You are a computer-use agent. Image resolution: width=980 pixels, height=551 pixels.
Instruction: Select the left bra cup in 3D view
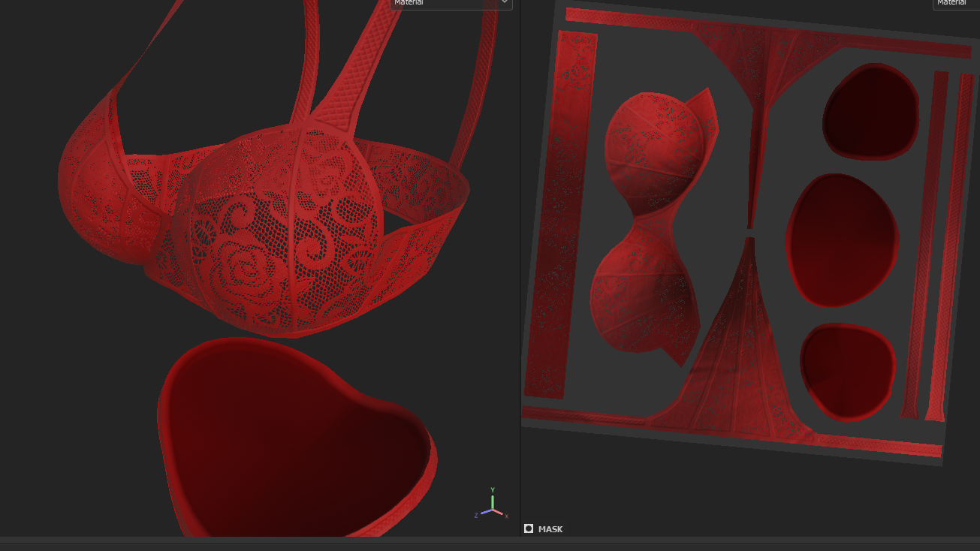click(x=98, y=180)
